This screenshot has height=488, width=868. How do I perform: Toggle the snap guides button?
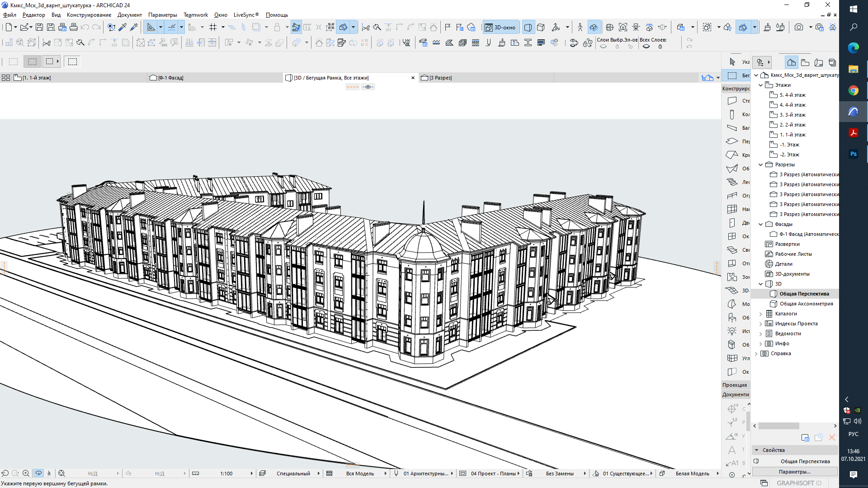point(171,27)
